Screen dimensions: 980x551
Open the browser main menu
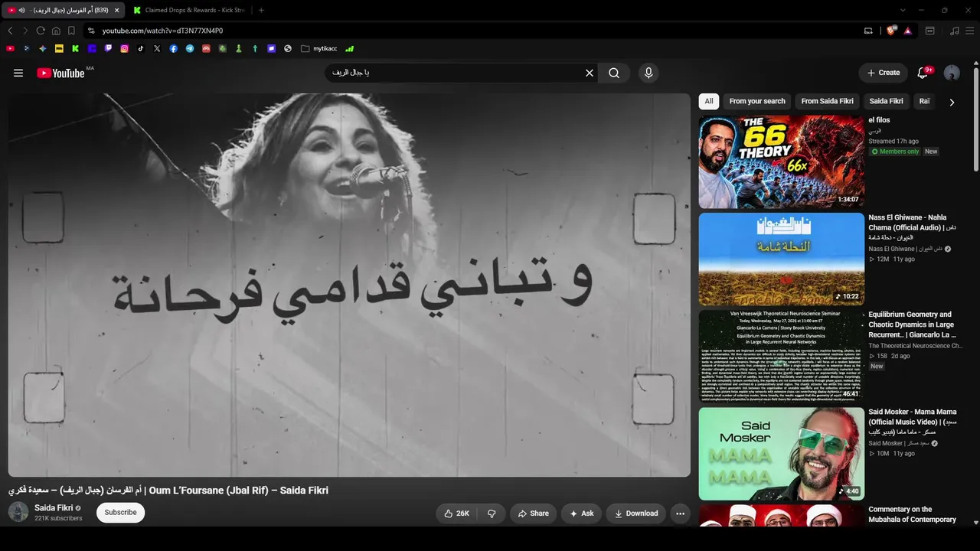click(x=970, y=31)
